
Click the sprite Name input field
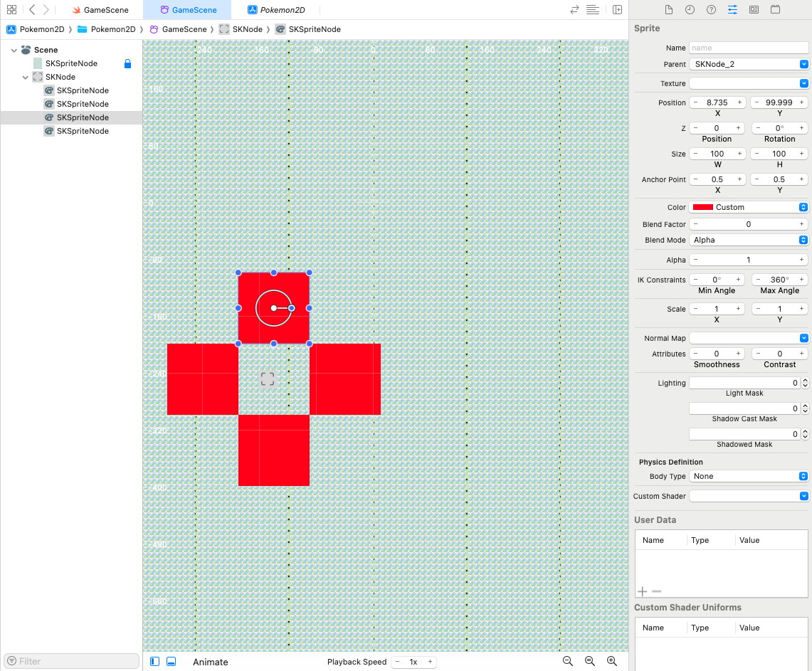[748, 48]
